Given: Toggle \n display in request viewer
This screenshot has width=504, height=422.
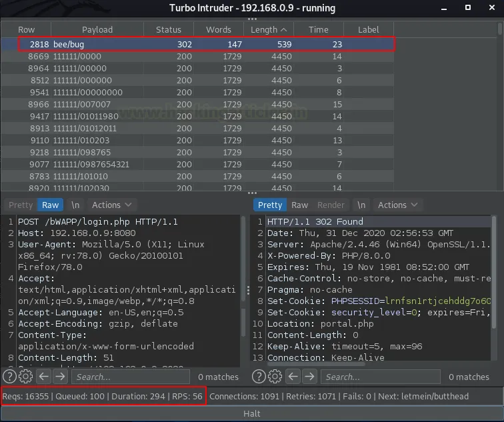Looking at the screenshot, I should click(75, 205).
